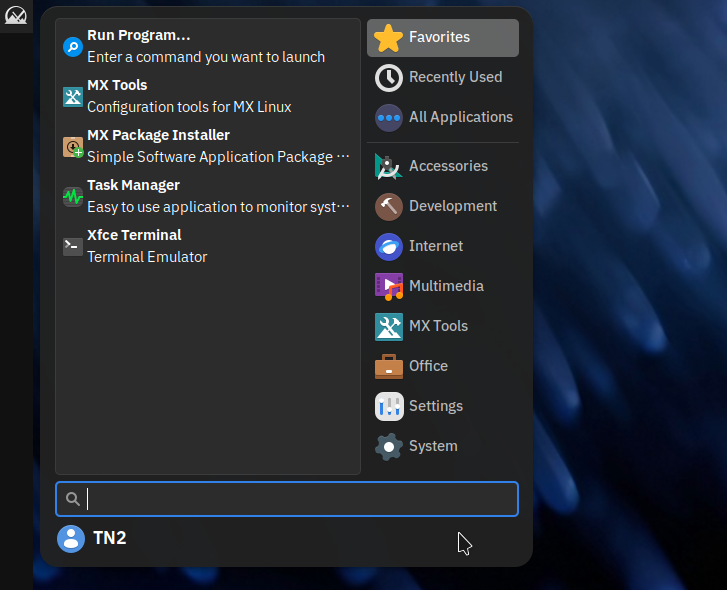This screenshot has width=727, height=590.
Task: Show All Applications label
Action: coord(461,117)
